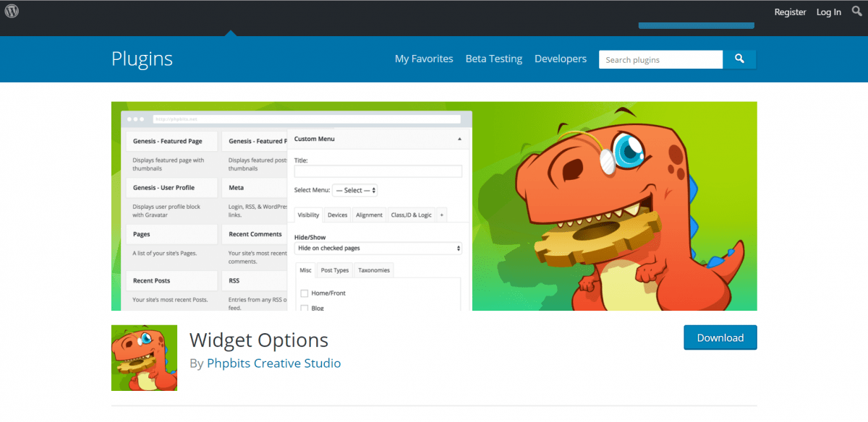Switch to the Post Types tab
The image size is (868, 422).
(335, 270)
